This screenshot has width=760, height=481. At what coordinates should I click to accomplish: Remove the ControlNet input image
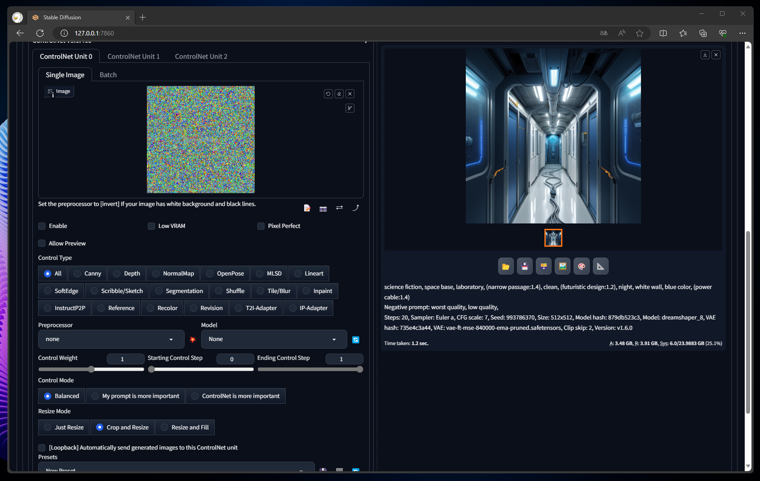coord(350,94)
